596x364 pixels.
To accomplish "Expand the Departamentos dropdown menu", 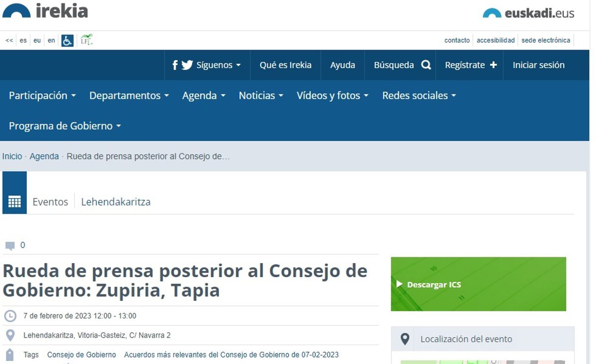I will tap(129, 95).
